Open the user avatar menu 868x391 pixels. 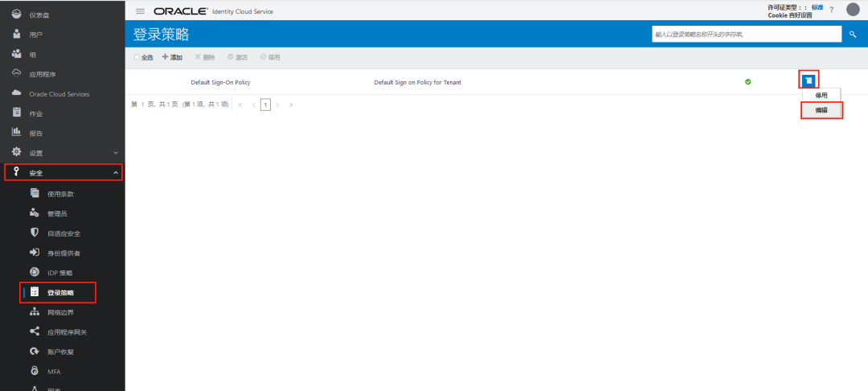853,10
